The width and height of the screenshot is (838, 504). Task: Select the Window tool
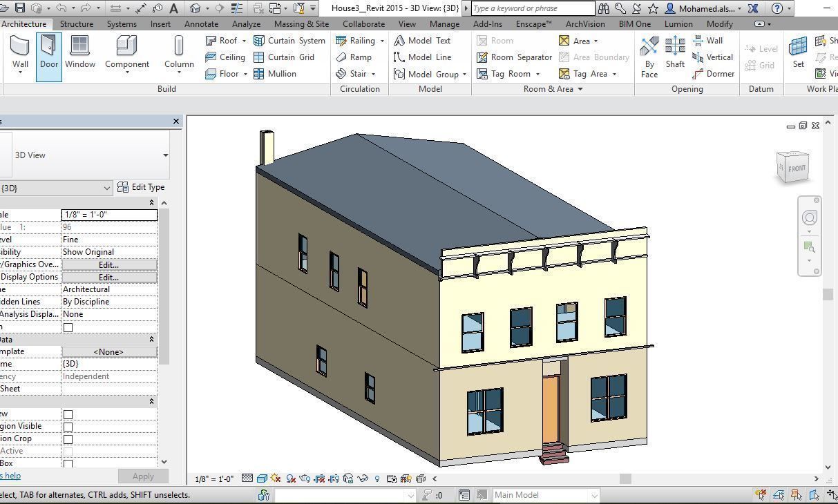point(80,54)
